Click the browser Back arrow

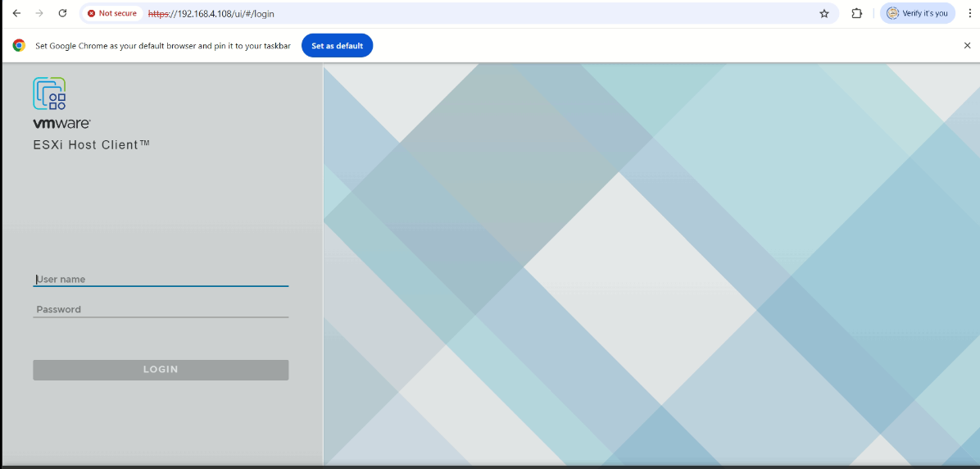point(16,13)
